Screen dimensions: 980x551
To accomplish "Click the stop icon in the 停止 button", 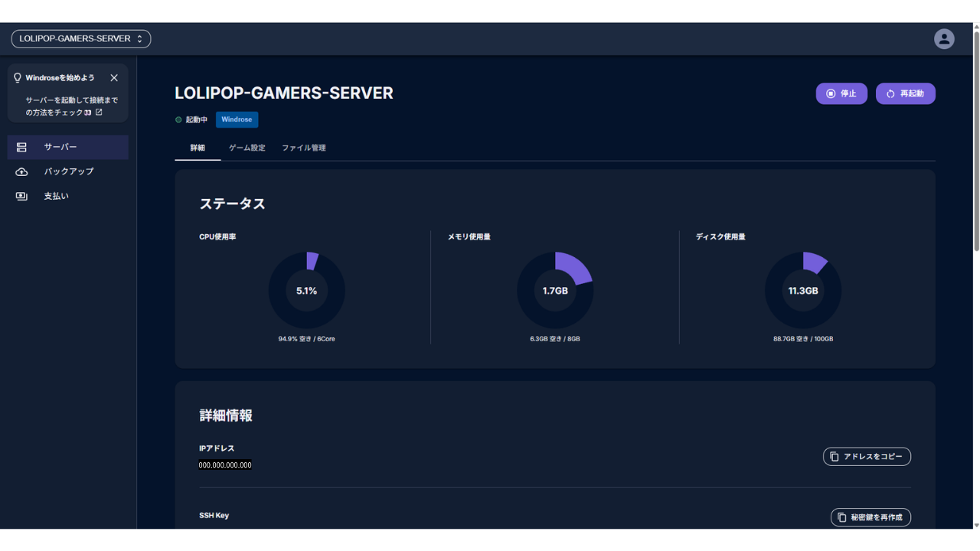I will point(831,93).
